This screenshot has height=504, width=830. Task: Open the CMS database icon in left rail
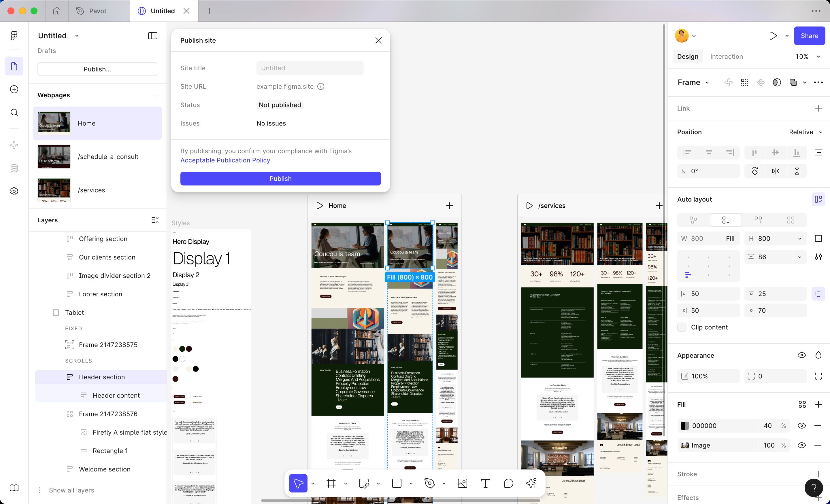[x=14, y=168]
